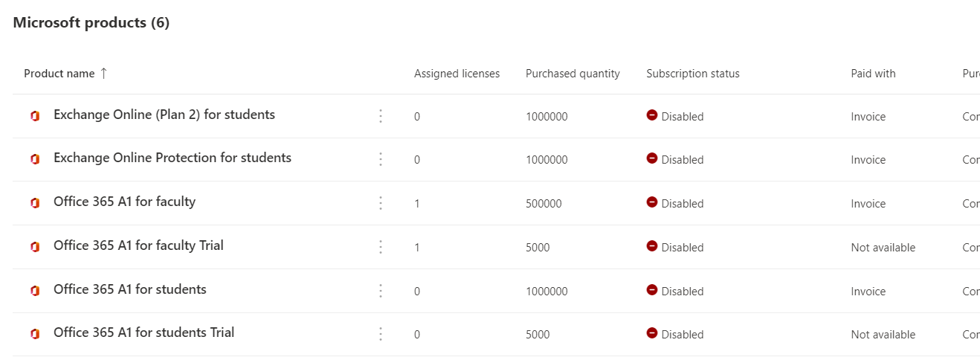
Task: Open three-dot menu for Office 365 A1 for faculty
Action: coord(381,203)
